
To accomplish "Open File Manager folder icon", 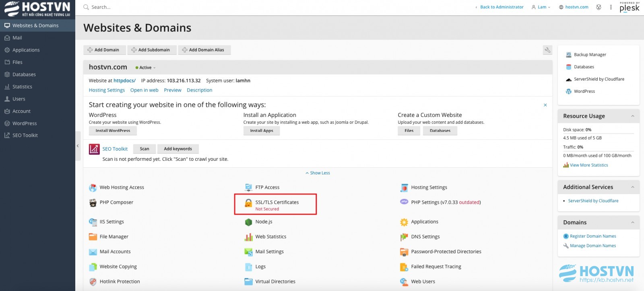I will [93, 237].
